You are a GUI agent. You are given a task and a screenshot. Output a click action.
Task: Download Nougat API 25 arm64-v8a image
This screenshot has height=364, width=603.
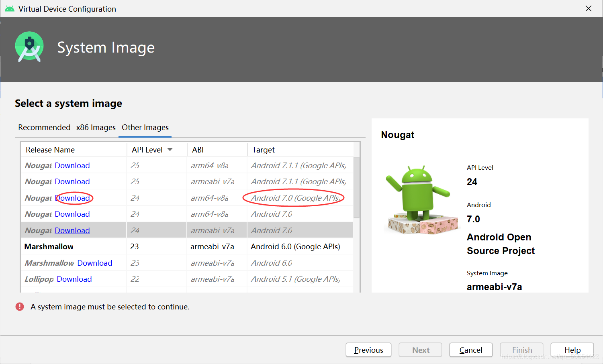pyautogui.click(x=72, y=165)
